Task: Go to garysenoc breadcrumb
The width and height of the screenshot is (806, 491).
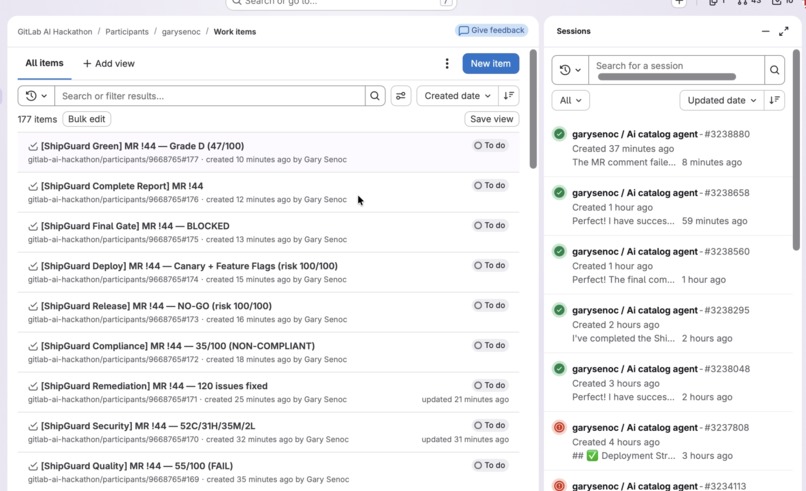Action: click(x=181, y=31)
